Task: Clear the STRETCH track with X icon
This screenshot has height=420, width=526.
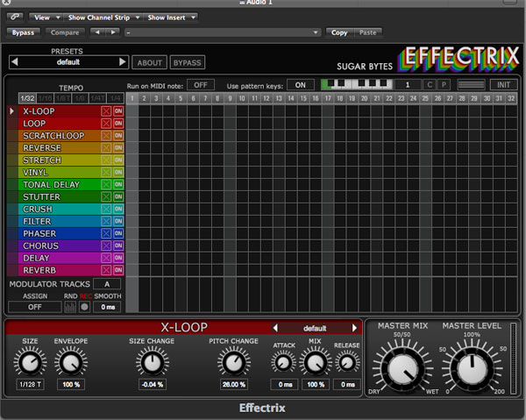Action: (x=106, y=160)
